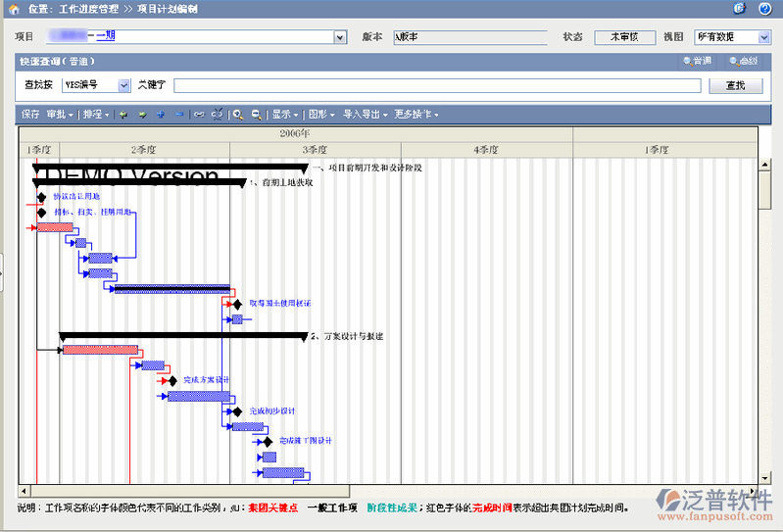Click the 项目计划编制 breadcrumb text
Screen dimensions: 783x532
(x=168, y=9)
